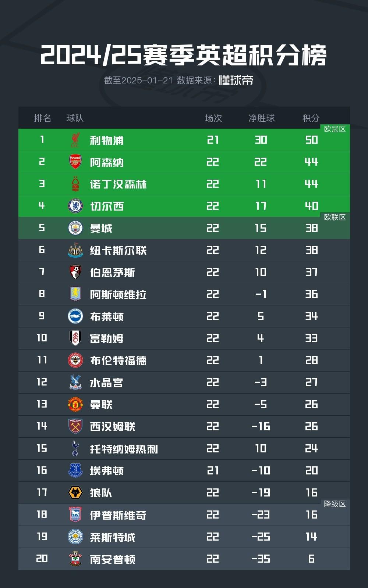The width and height of the screenshot is (368, 588).
Task: Click the Everton club crest icon
Action: pos(75,471)
